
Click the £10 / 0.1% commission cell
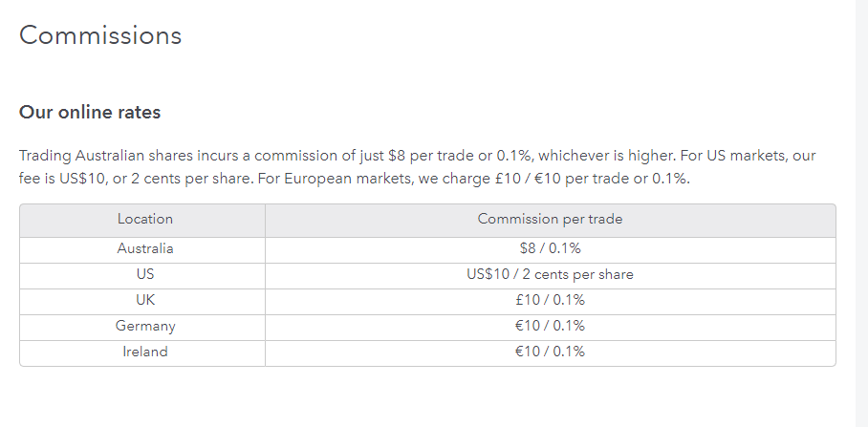pyautogui.click(x=550, y=300)
